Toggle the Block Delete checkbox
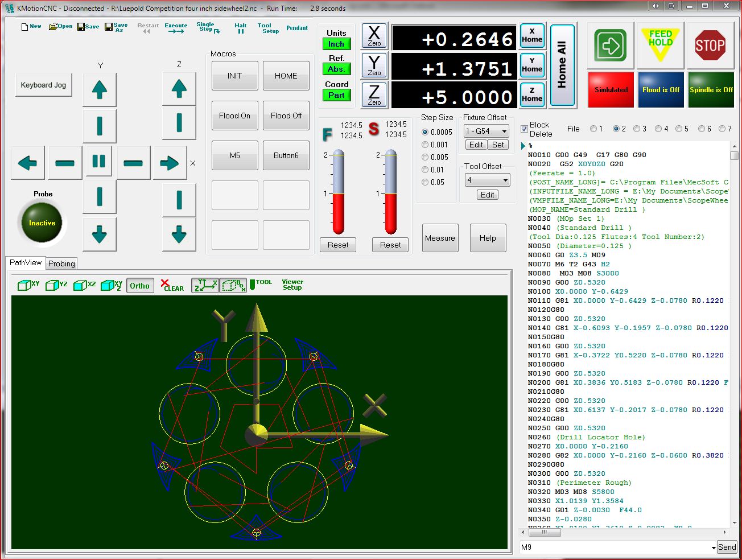The width and height of the screenshot is (742, 560). coord(524,129)
